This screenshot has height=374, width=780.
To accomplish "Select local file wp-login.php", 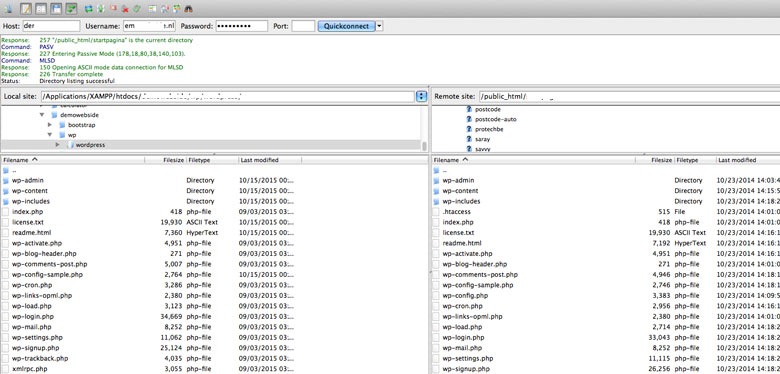I will tap(33, 316).
